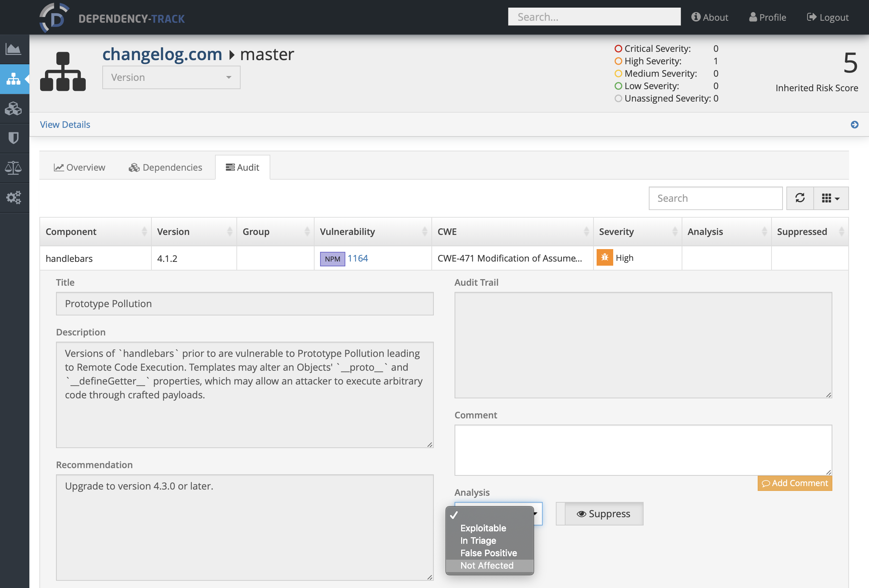This screenshot has height=588, width=869.
Task: Click the vulnerabilities sidebar icon
Action: [x=15, y=137]
